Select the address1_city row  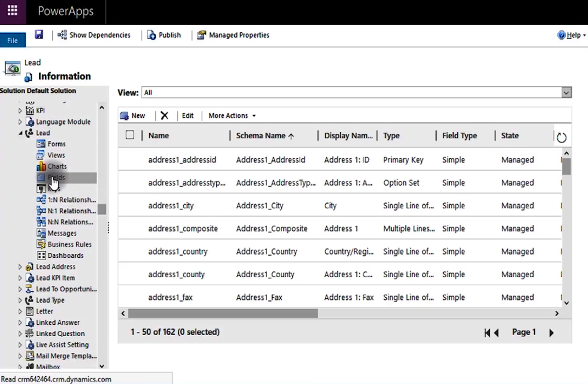coord(340,206)
